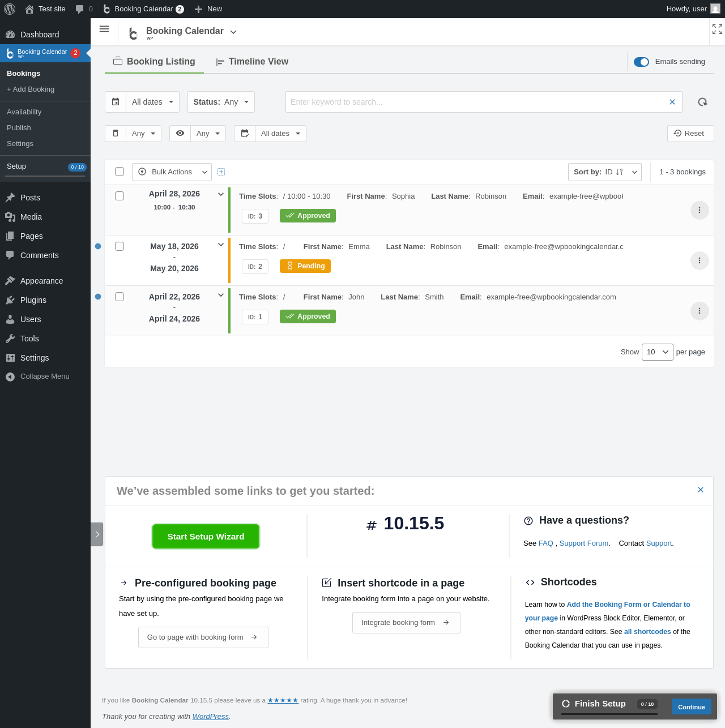Click the comments bubble icon in admin bar
Image resolution: width=725 pixels, height=728 pixels.
tap(80, 9)
